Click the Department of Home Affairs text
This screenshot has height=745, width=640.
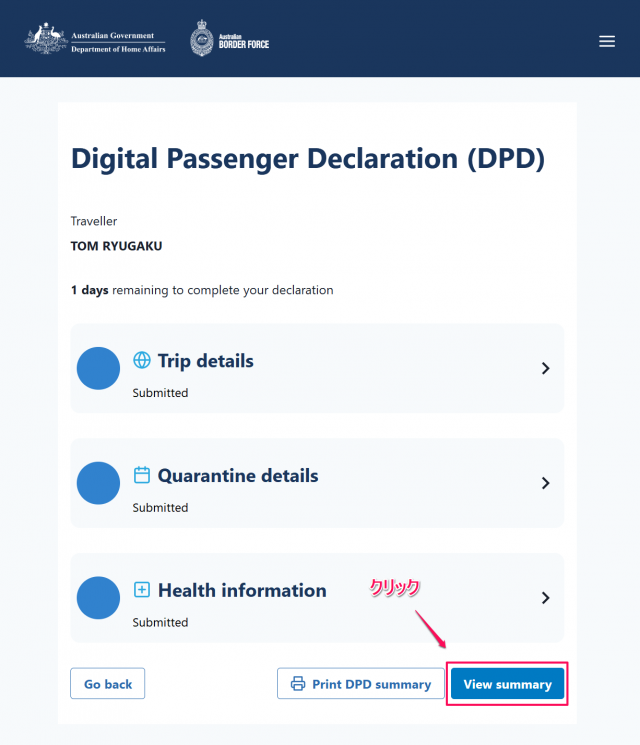(x=118, y=49)
